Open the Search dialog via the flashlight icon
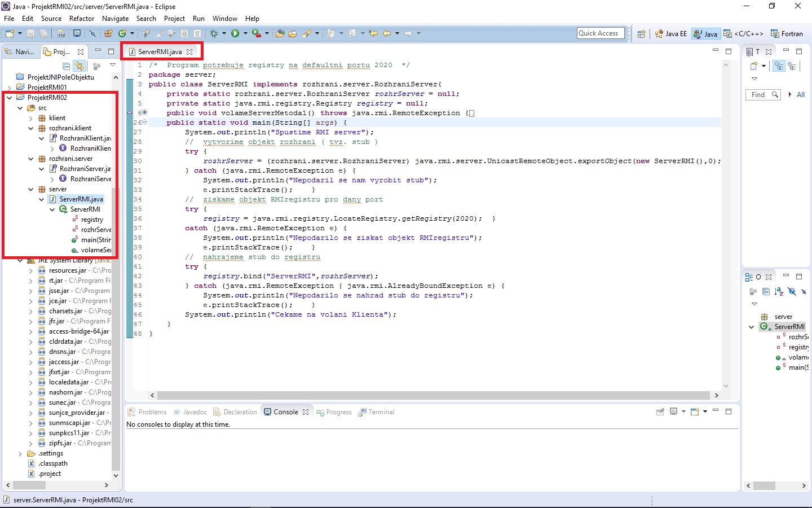 point(307,33)
